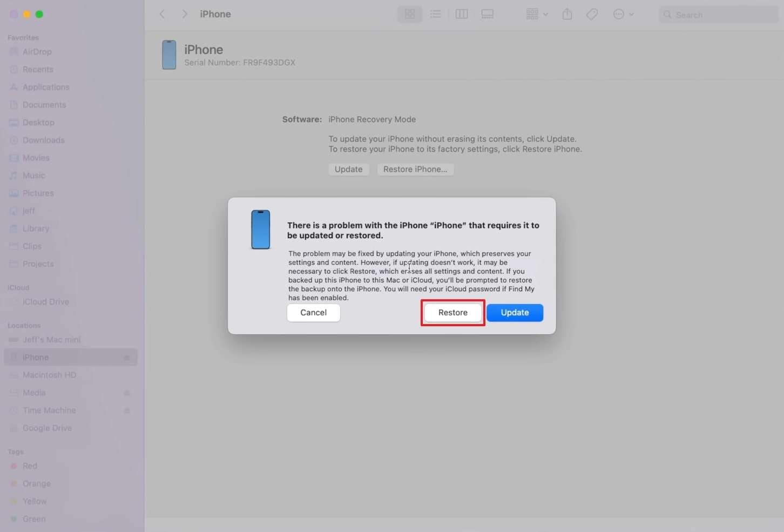Screen dimensions: 784x532
Task: Eject the iPhone from sidebar
Action: click(127, 358)
